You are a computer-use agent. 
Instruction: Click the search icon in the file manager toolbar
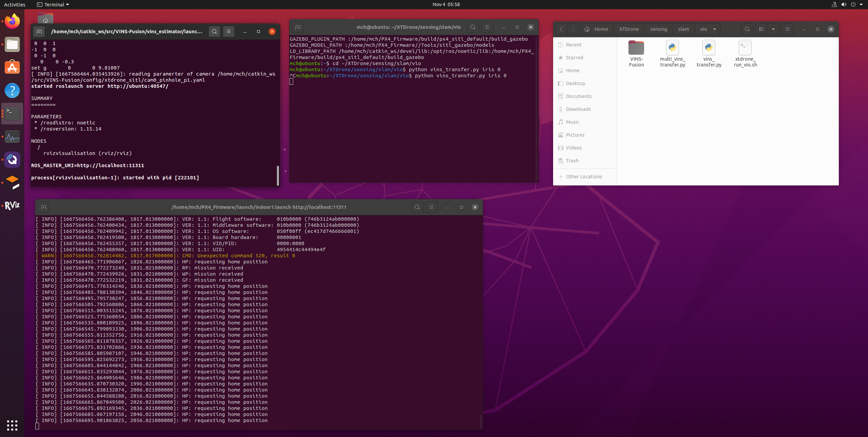pyautogui.click(x=747, y=29)
